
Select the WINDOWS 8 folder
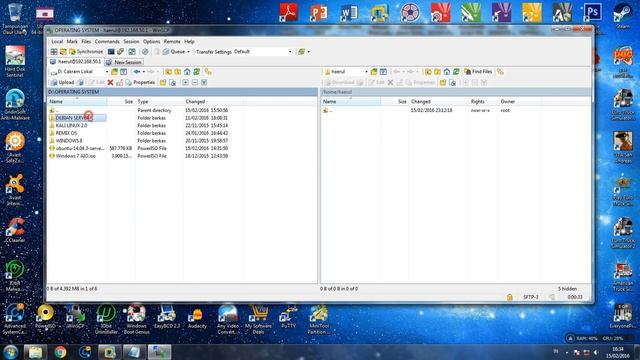(x=69, y=141)
